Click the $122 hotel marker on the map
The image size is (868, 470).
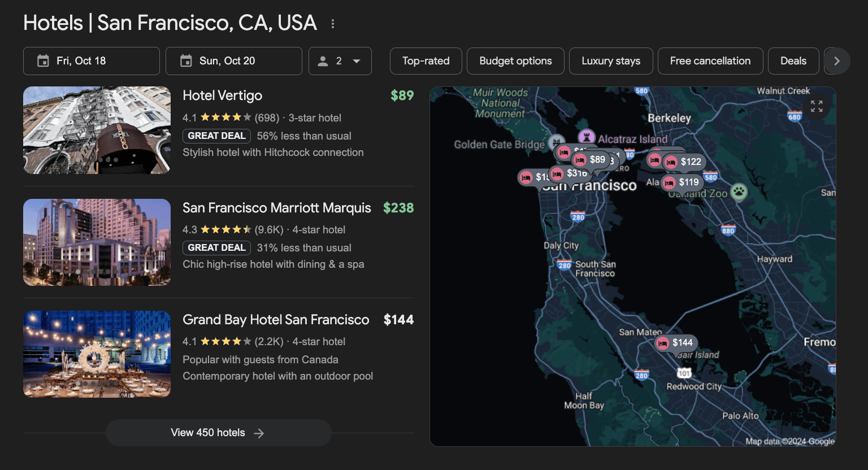[685, 162]
